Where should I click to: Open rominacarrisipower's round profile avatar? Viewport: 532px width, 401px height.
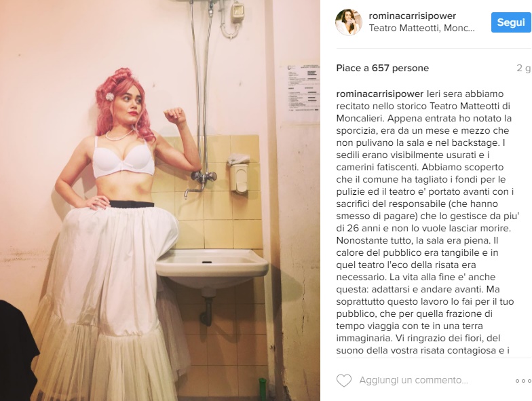349,22
